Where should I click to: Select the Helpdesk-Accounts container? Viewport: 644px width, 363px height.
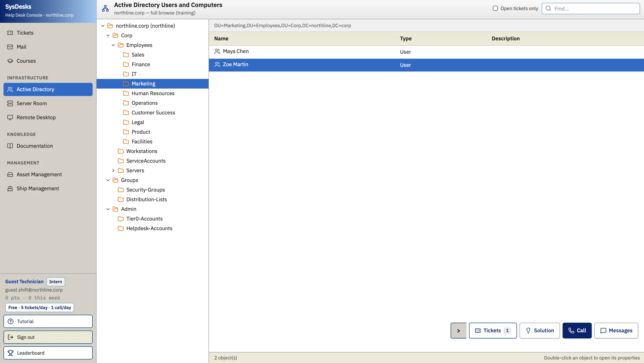point(153,228)
